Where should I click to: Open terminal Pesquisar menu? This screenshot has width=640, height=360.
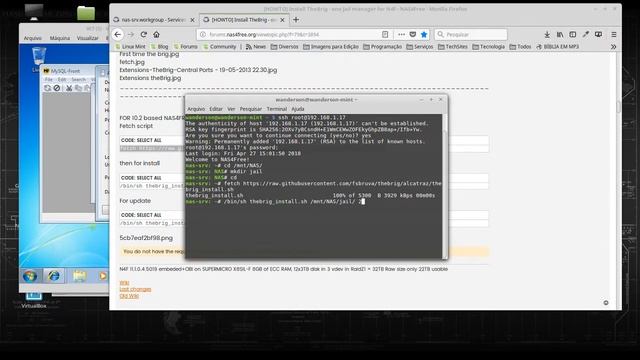point(251,109)
